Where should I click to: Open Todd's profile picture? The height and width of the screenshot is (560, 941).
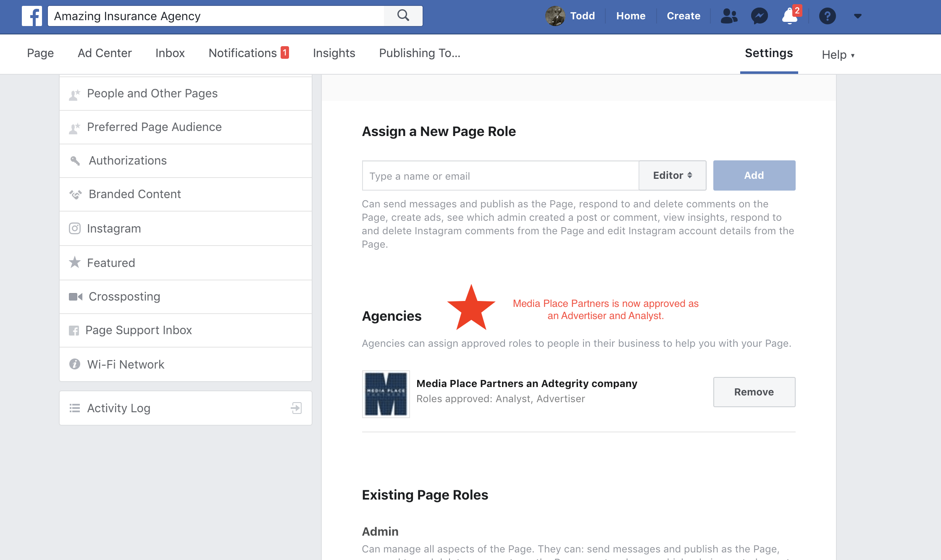pos(555,16)
